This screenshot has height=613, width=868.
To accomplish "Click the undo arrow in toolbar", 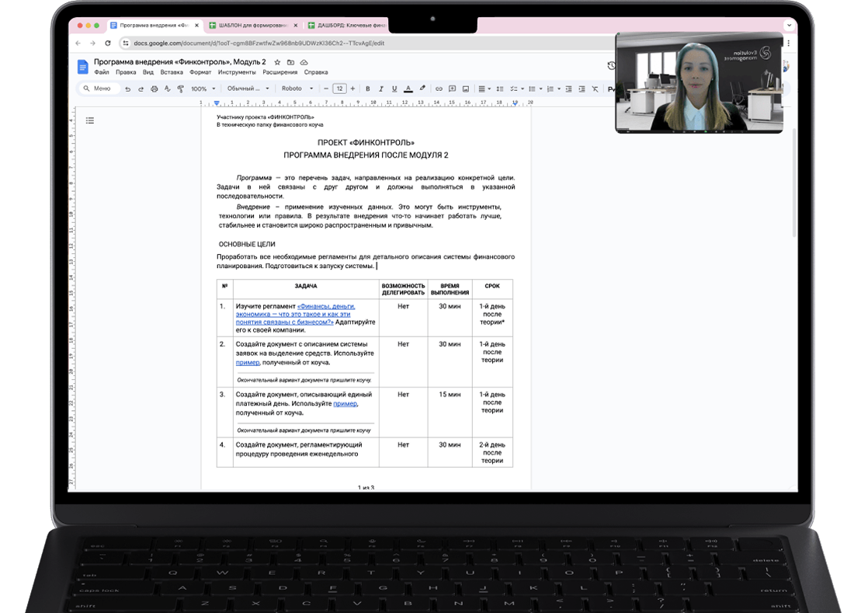I will (128, 89).
